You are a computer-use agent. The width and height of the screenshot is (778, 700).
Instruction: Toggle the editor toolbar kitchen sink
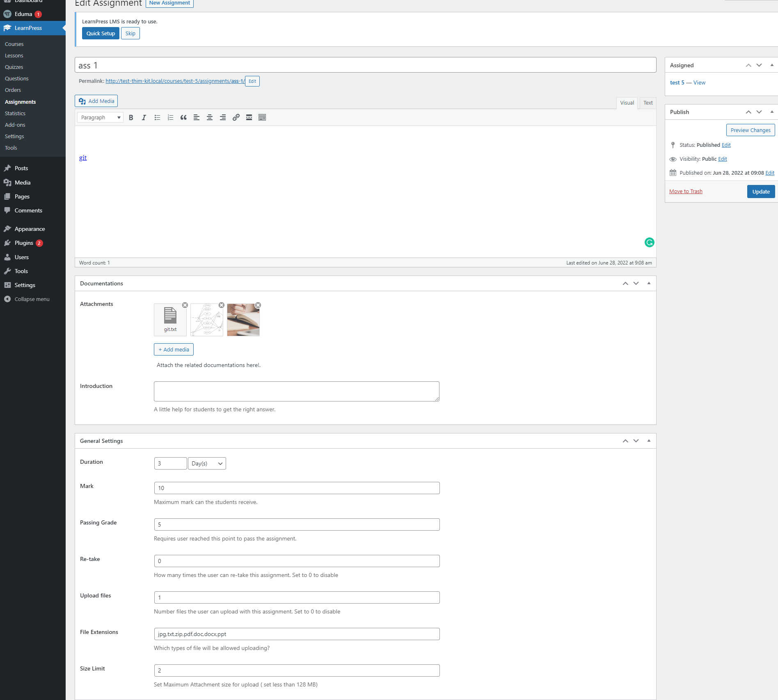[262, 118]
